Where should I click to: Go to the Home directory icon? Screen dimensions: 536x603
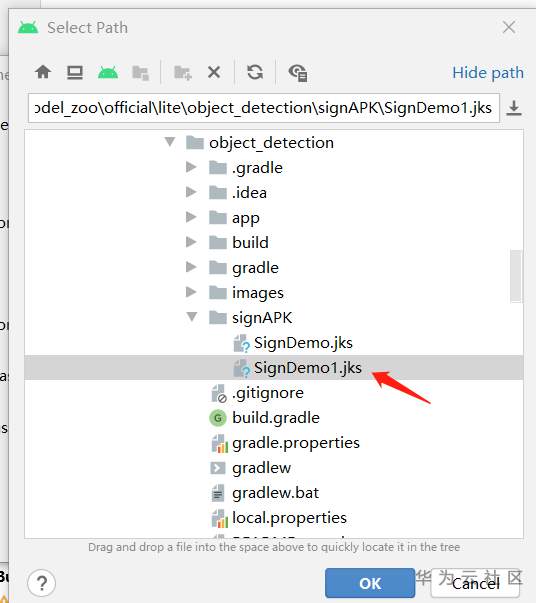[x=43, y=72]
